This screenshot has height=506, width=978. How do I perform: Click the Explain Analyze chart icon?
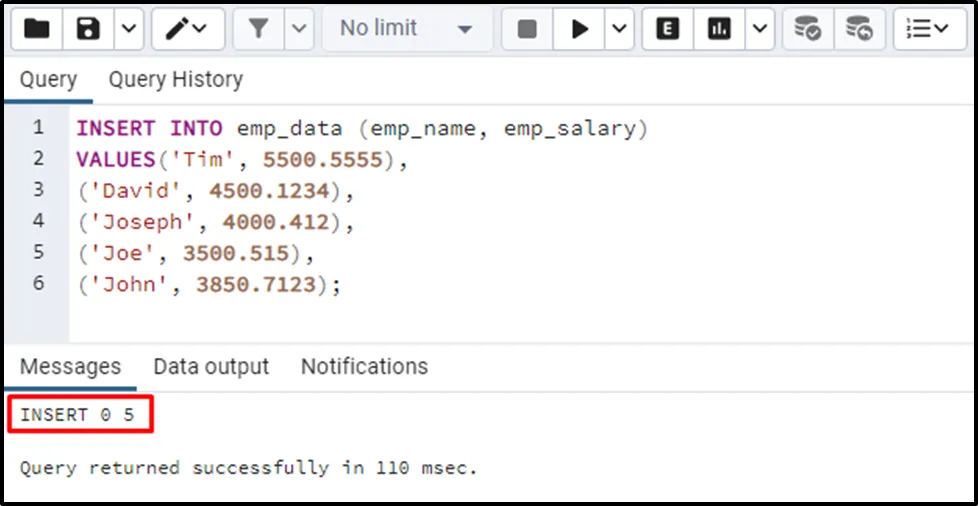click(719, 29)
